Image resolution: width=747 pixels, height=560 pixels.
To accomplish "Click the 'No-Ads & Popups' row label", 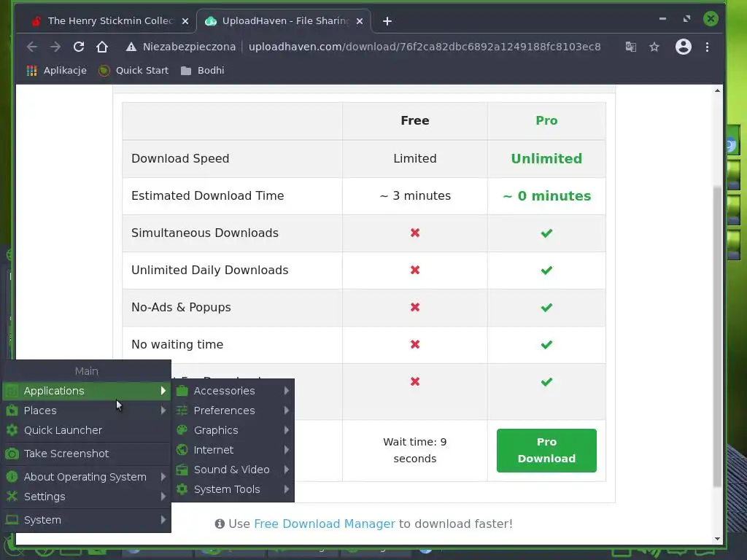I will 181,308.
